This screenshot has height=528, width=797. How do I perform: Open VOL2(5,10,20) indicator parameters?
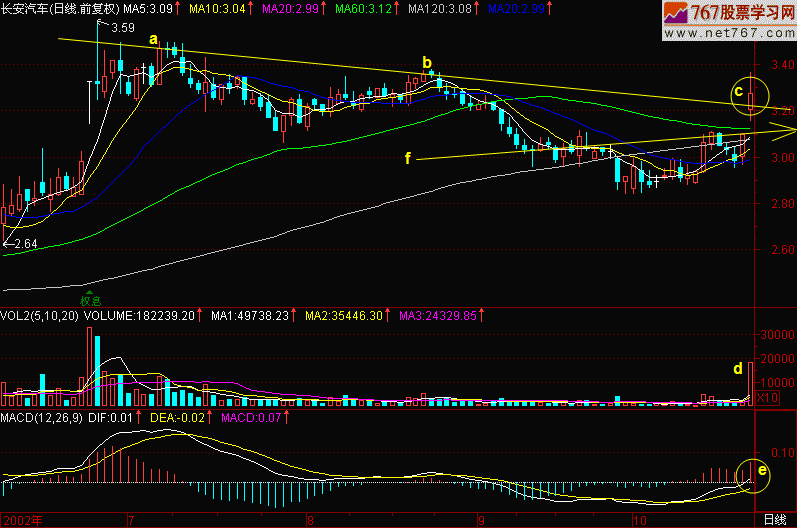(x=39, y=315)
